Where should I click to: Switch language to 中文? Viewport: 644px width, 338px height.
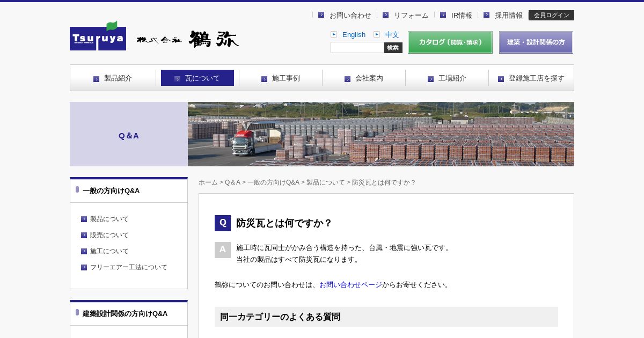[392, 35]
